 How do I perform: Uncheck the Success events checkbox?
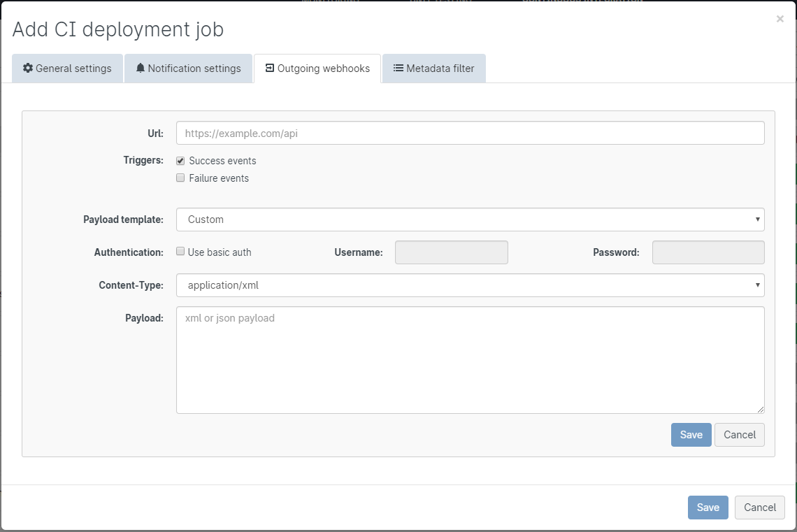click(x=180, y=161)
